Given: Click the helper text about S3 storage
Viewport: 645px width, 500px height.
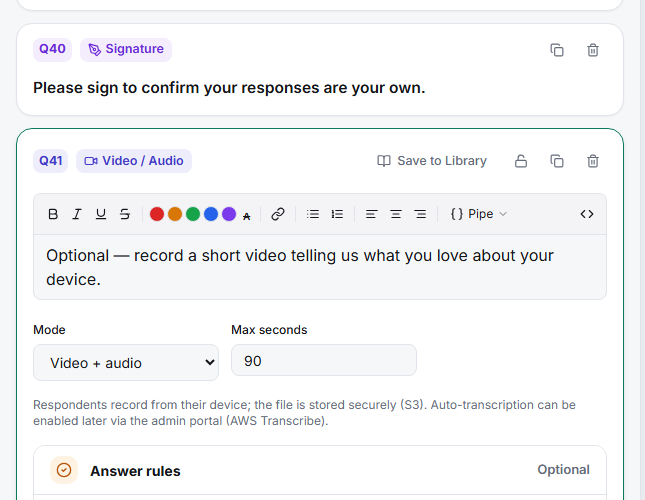Looking at the screenshot, I should tap(304, 413).
